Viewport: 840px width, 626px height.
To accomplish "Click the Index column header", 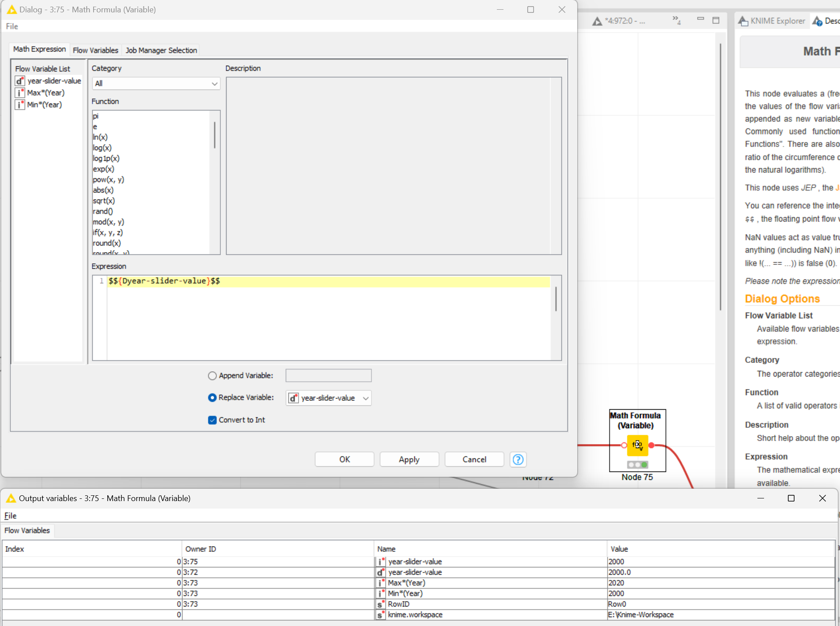I will click(x=92, y=549).
